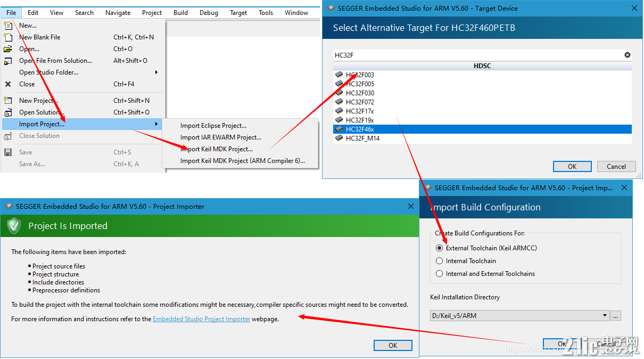Open the Window menu

point(296,13)
